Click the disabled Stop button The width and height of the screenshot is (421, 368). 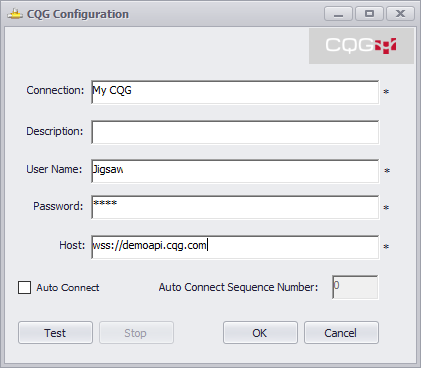136,333
